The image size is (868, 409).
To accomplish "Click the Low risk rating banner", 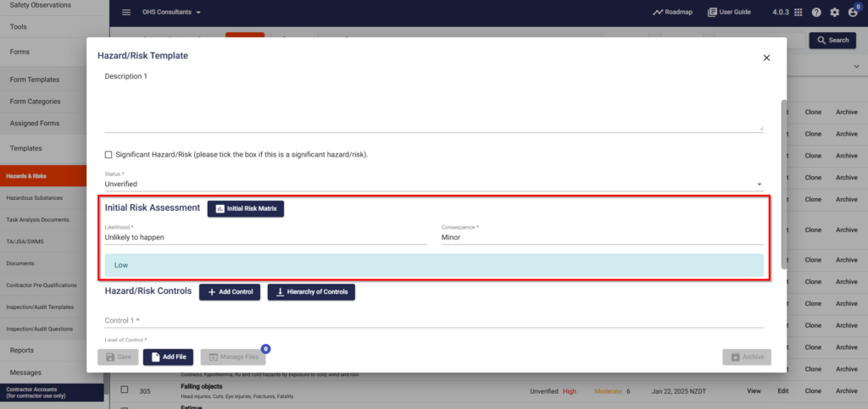I will (x=434, y=265).
